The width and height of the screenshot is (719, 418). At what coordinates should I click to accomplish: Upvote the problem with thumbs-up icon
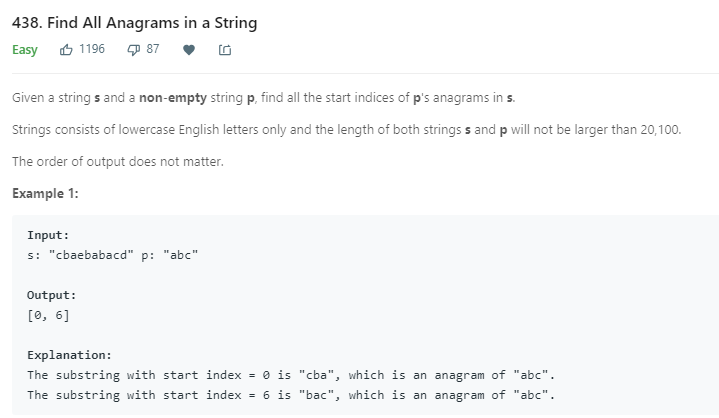66,50
